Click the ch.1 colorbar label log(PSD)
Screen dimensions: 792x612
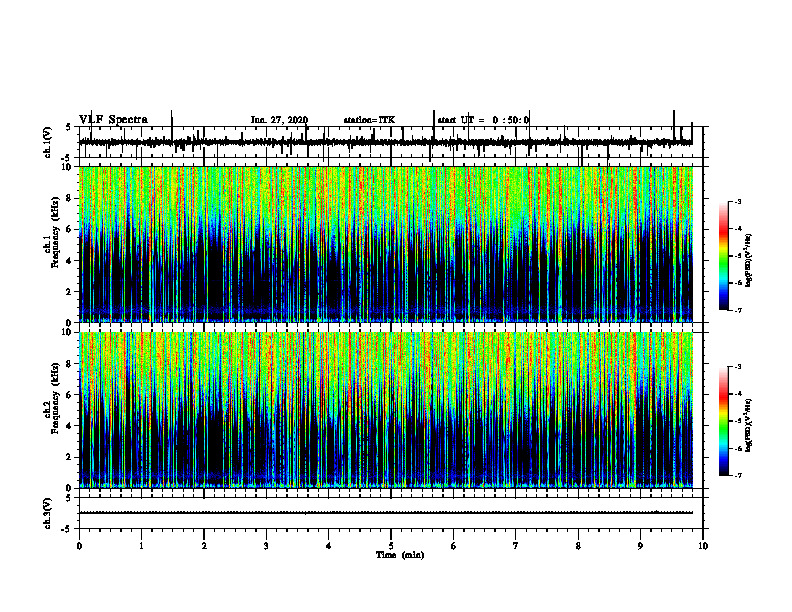(x=749, y=261)
